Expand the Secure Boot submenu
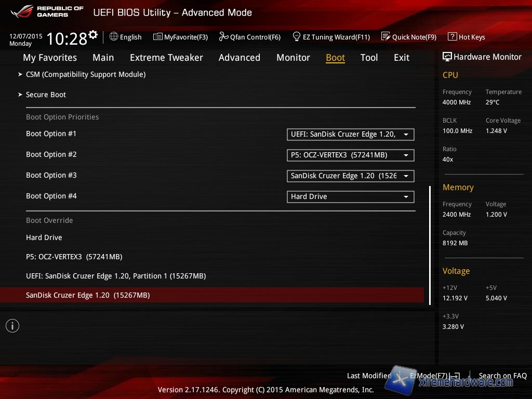532x399 pixels. pyautogui.click(x=46, y=95)
